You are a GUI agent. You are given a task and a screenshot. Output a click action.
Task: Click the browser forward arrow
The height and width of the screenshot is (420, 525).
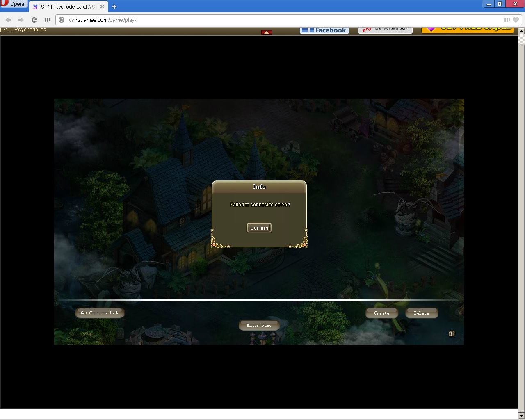[21, 20]
